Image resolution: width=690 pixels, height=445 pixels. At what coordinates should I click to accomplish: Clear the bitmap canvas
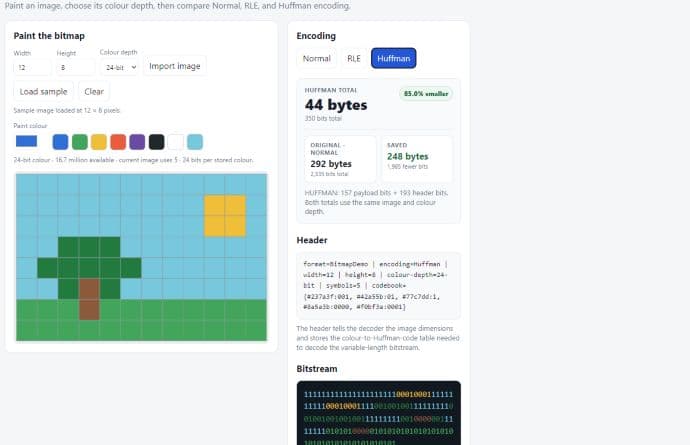tap(94, 92)
